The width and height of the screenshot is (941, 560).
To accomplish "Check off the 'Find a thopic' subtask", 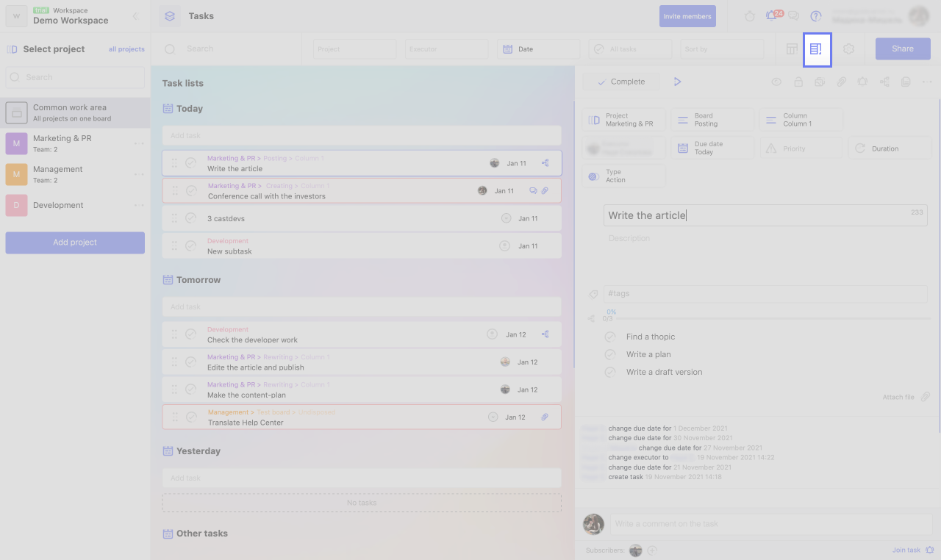I will [610, 337].
